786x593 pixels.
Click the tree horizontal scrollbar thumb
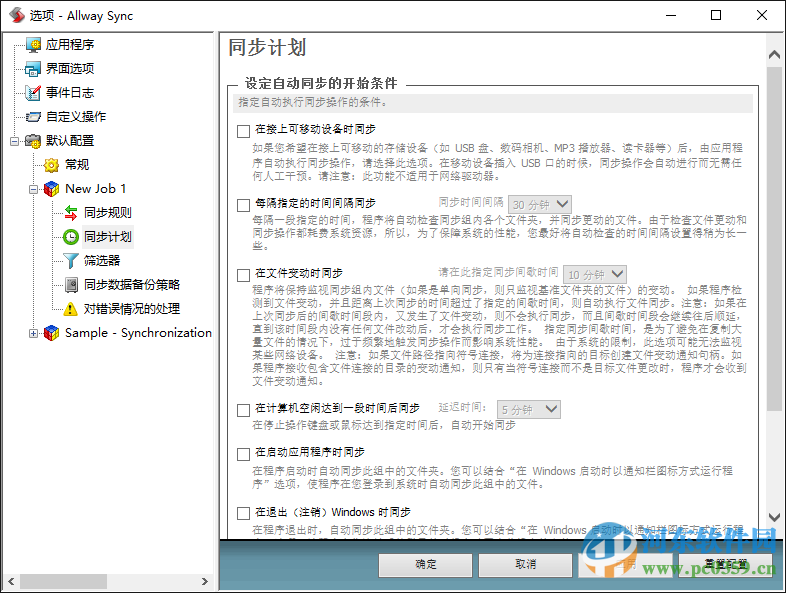tap(63, 581)
